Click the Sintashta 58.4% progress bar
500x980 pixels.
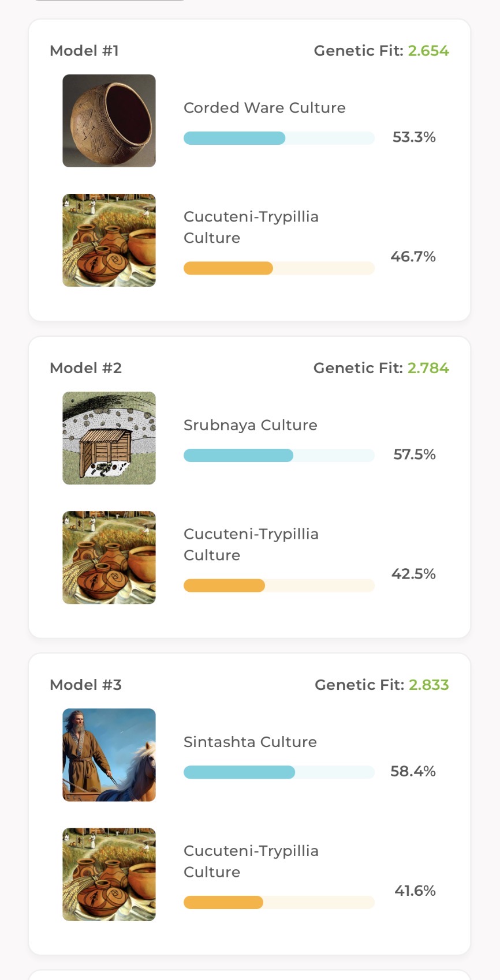pyautogui.click(x=279, y=772)
